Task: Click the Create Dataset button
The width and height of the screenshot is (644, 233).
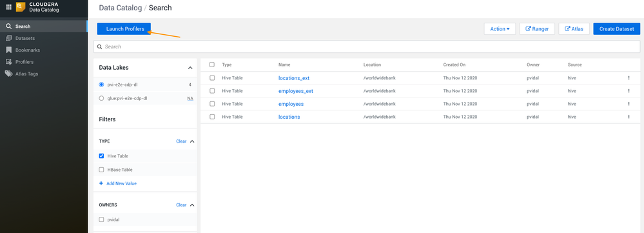Action: (616, 29)
